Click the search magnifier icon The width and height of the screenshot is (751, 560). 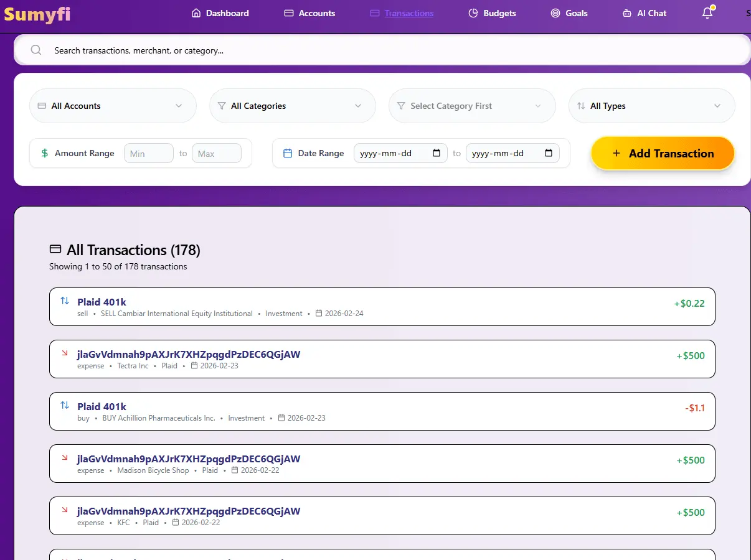[36, 50]
